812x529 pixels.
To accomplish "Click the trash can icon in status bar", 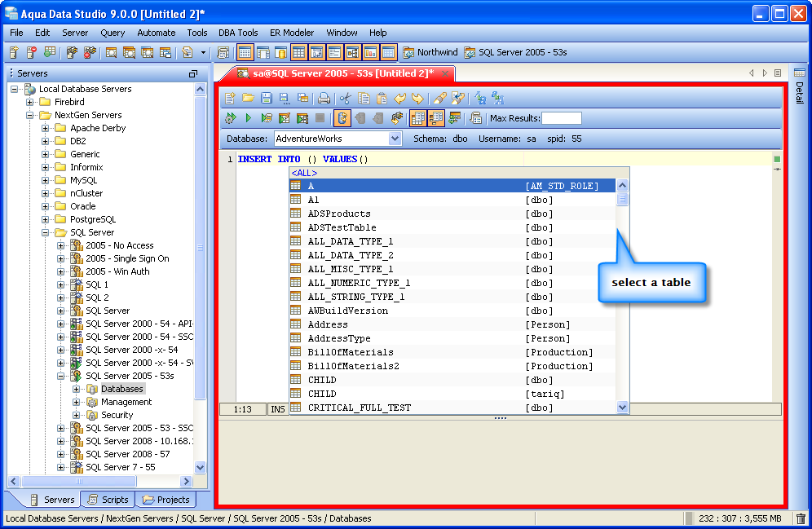I will click(801, 518).
